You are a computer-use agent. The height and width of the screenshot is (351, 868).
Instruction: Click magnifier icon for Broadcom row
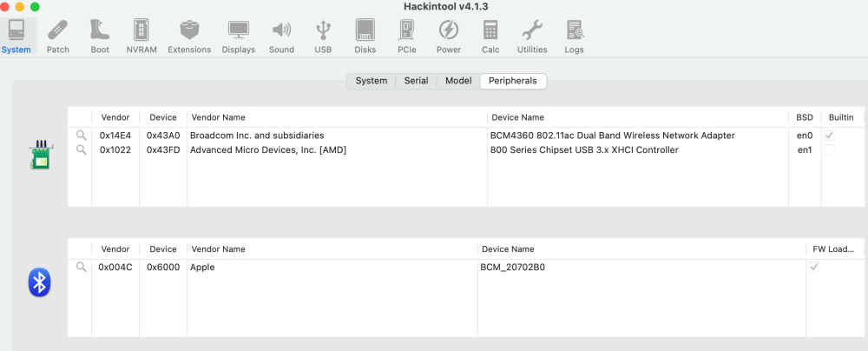click(82, 135)
